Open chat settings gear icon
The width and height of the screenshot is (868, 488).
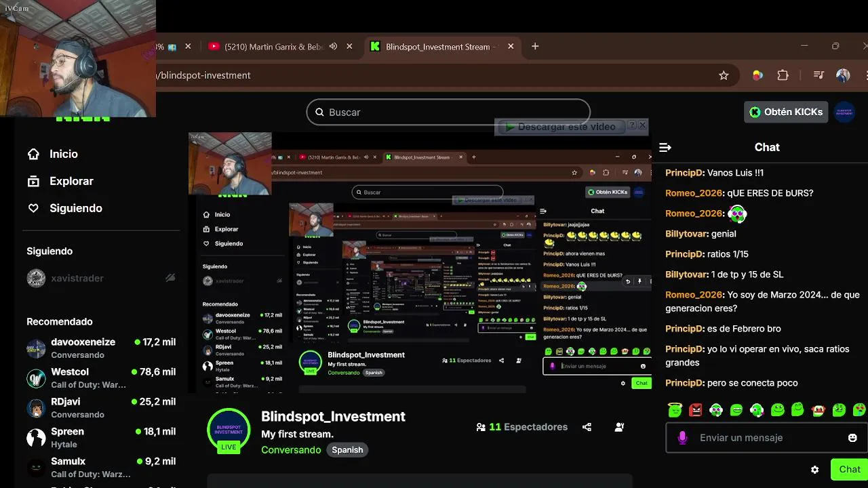point(815,470)
